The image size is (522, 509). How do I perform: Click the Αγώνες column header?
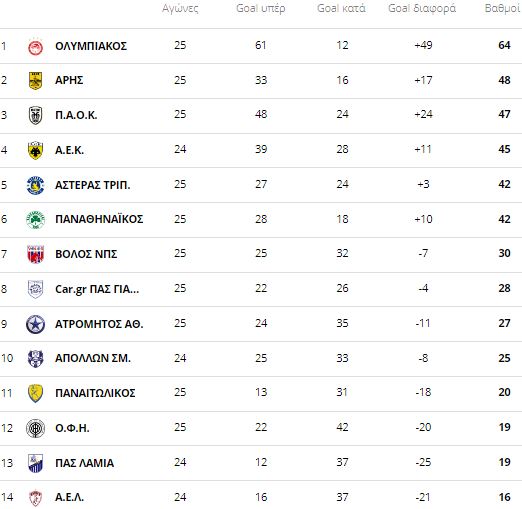[180, 8]
